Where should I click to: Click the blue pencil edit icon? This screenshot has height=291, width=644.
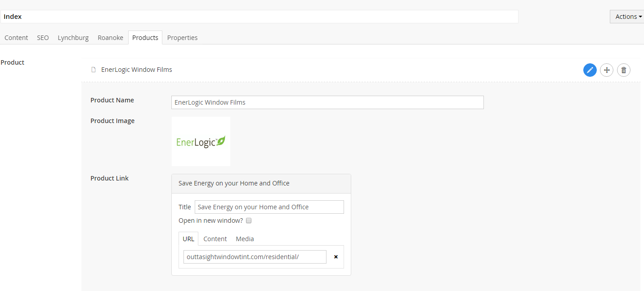[x=590, y=70]
